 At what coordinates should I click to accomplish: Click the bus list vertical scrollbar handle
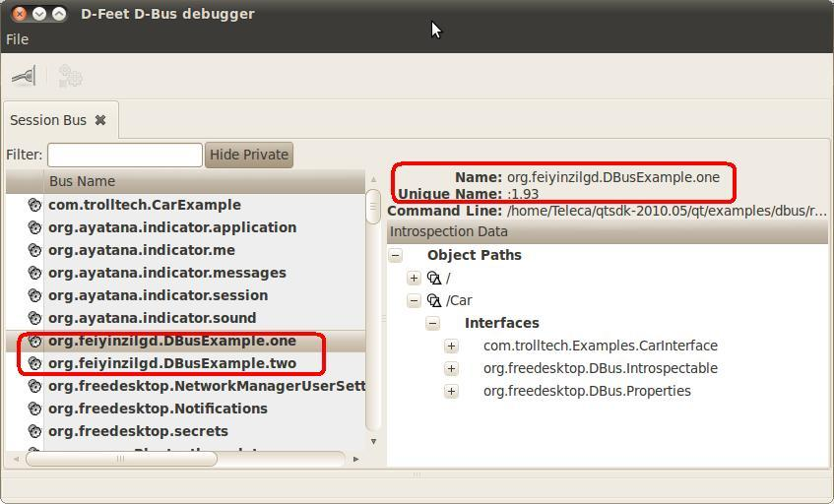(373, 207)
